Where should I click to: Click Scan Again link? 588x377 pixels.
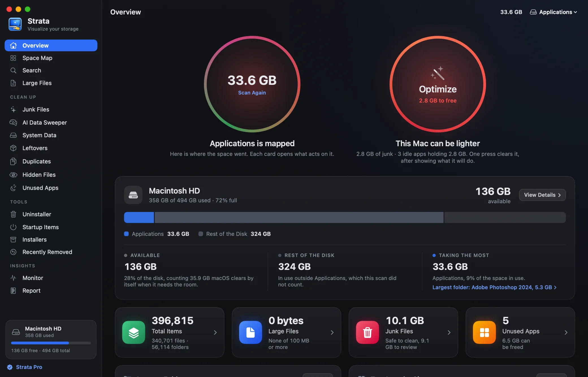point(252,93)
